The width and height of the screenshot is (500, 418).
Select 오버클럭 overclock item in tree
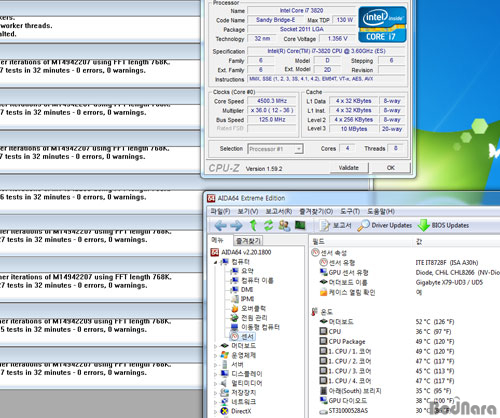click(253, 308)
